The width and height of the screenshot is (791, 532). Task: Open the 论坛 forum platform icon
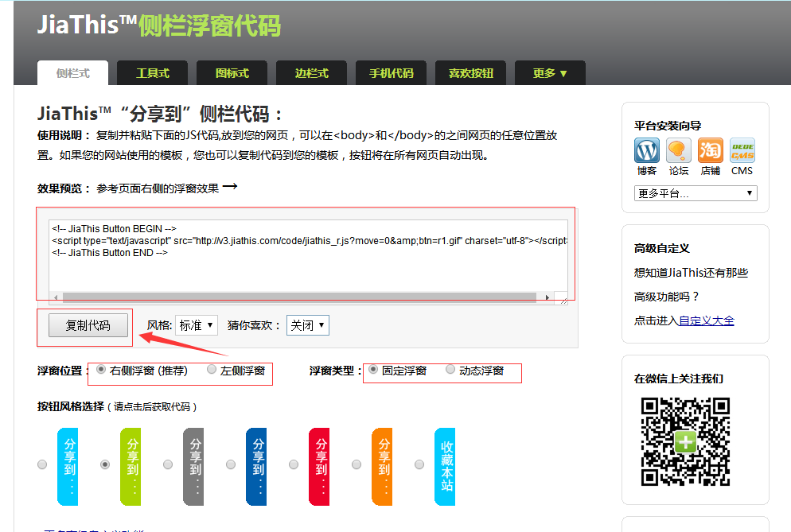[679, 150]
